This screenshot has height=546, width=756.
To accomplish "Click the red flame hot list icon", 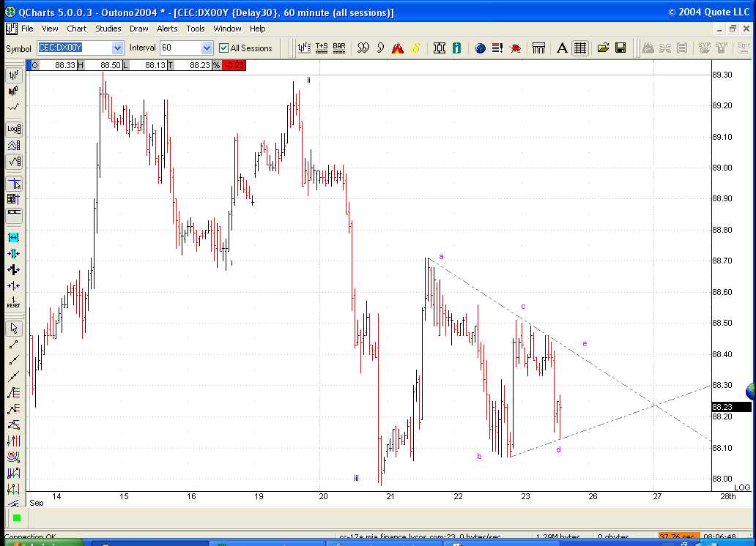I will [x=398, y=48].
